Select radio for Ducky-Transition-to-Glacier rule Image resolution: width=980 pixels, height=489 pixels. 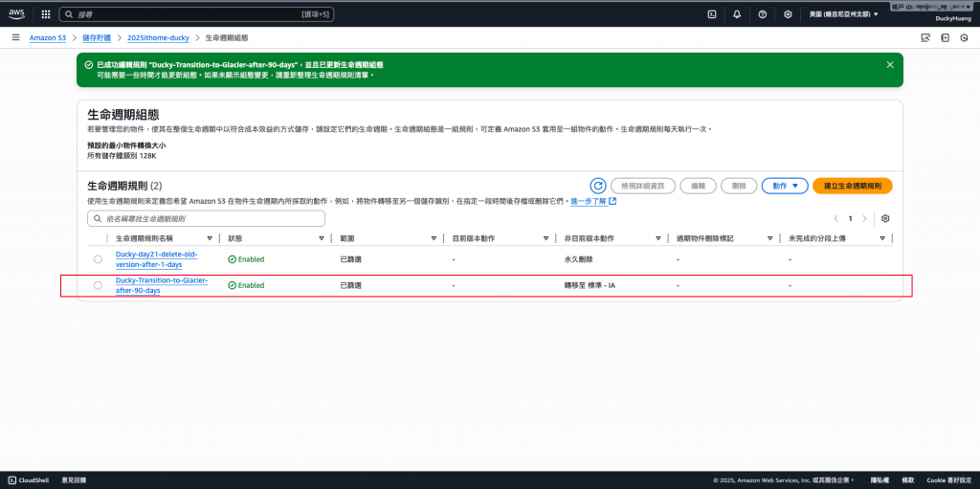(98, 285)
